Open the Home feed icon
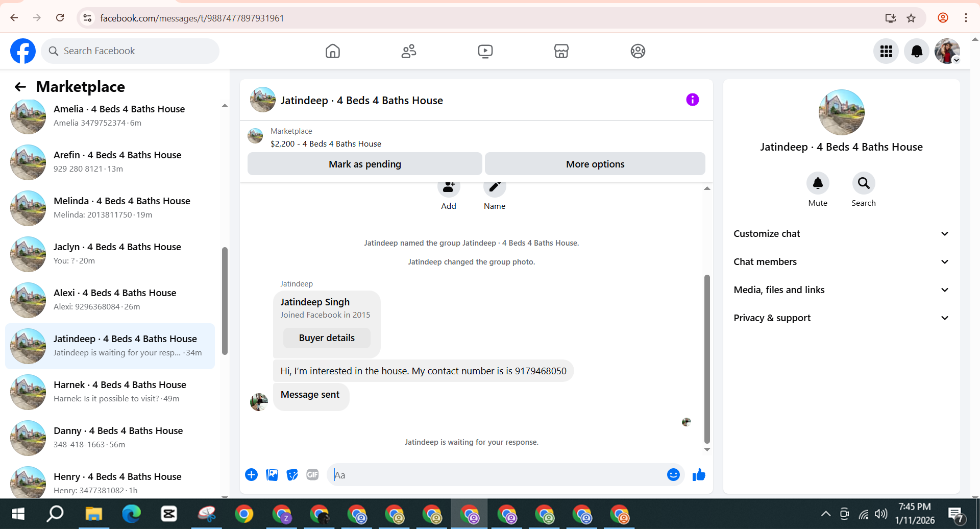The height and width of the screenshot is (529, 980). [333, 51]
